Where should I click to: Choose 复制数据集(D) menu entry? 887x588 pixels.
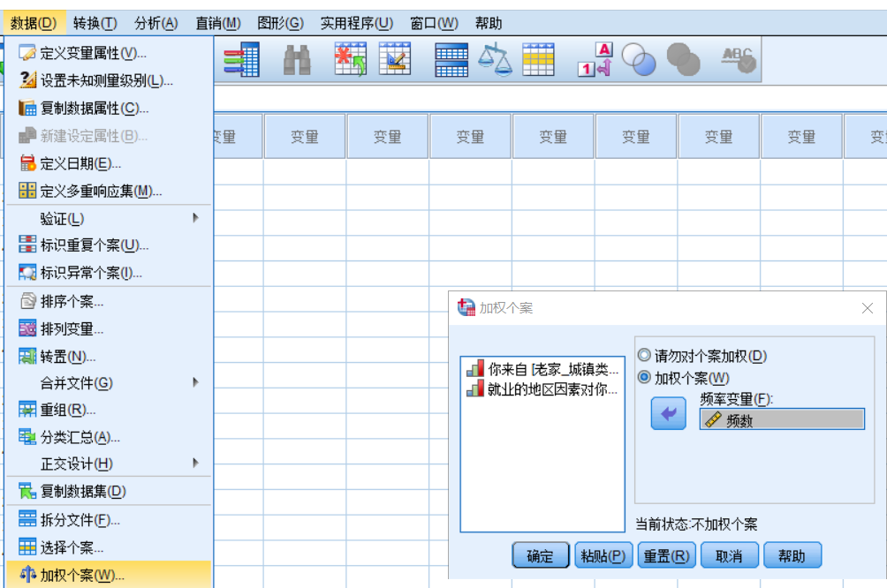(109, 491)
